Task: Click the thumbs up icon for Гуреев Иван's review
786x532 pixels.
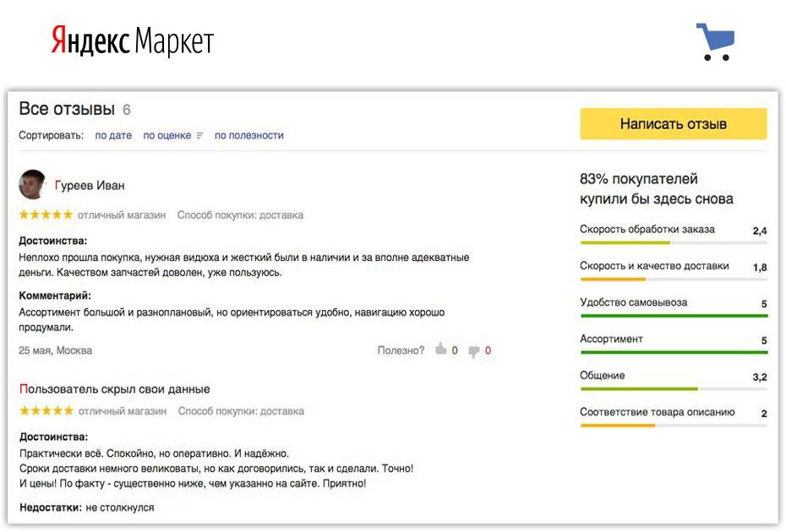Action: pyautogui.click(x=440, y=349)
